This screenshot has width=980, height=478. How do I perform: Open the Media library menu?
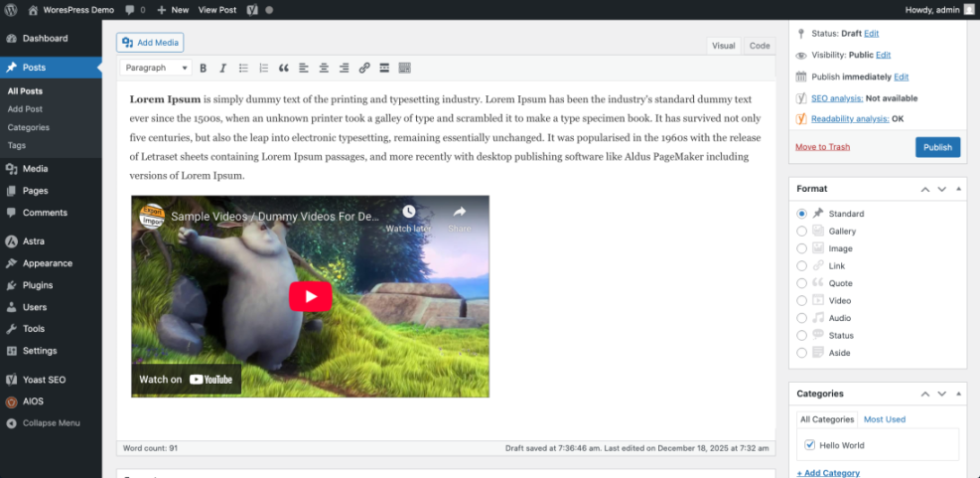pos(51,169)
